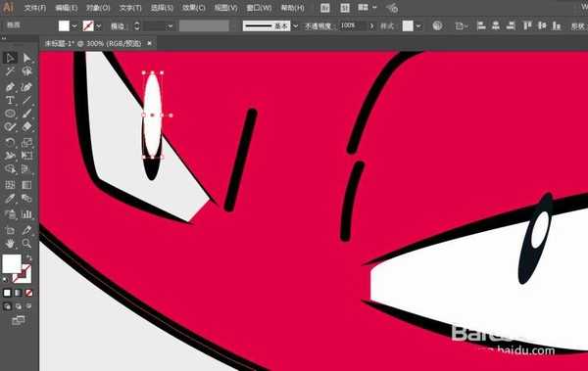Click the 不透明度 opacity label link
Image resolution: width=588 pixels, height=371 pixels.
tap(318, 25)
